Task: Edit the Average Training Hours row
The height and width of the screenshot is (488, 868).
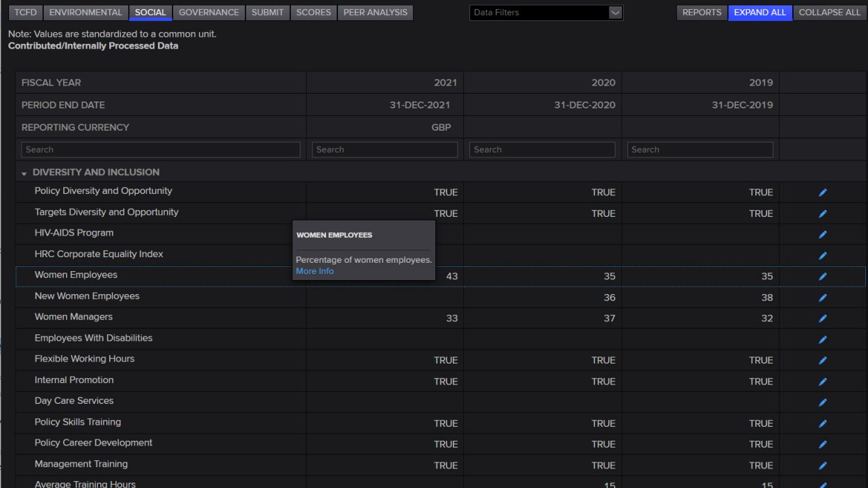Action: (823, 484)
